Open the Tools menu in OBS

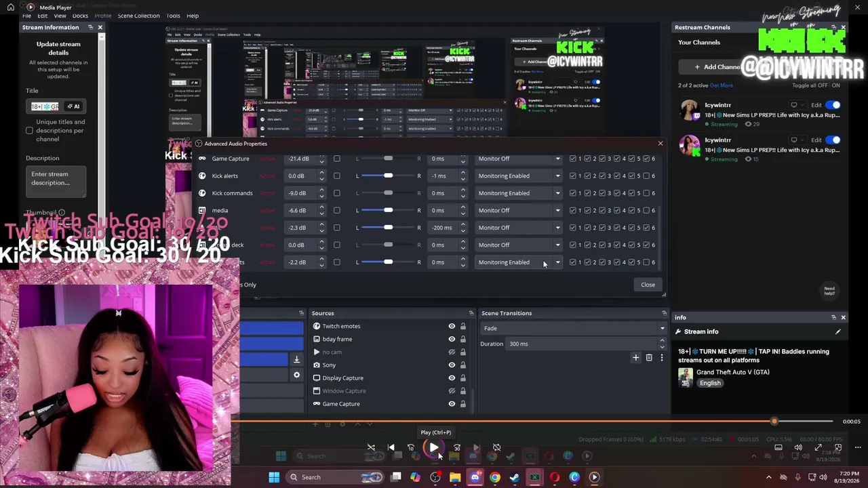coord(173,16)
